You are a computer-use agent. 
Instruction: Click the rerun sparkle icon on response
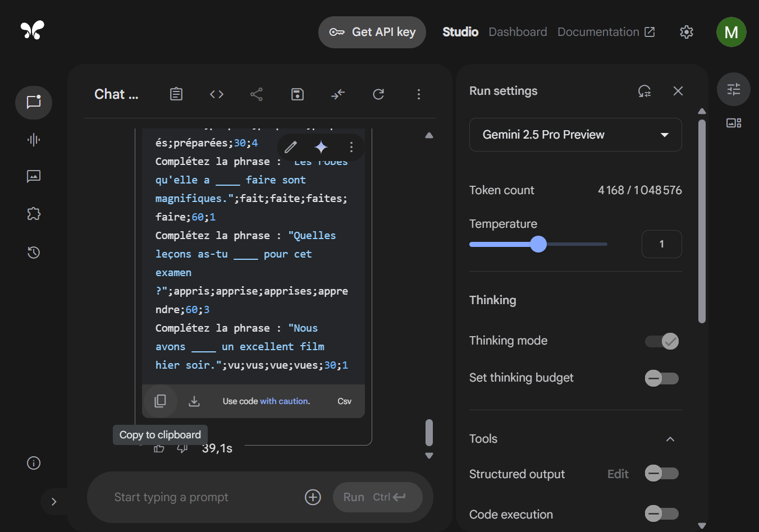point(321,147)
